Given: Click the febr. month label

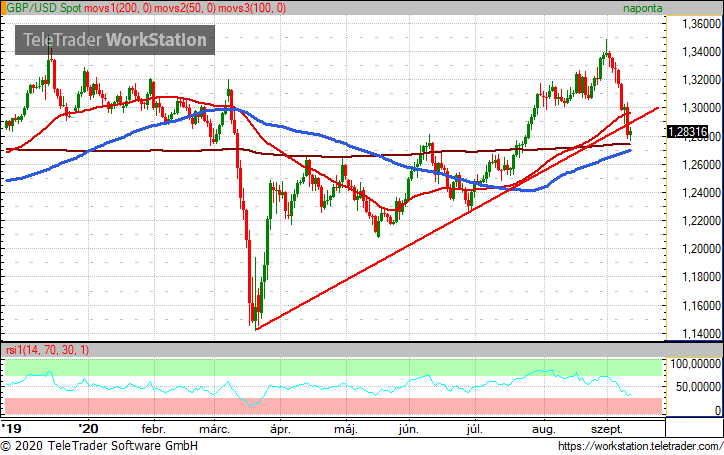Looking at the screenshot, I should 153,429.
